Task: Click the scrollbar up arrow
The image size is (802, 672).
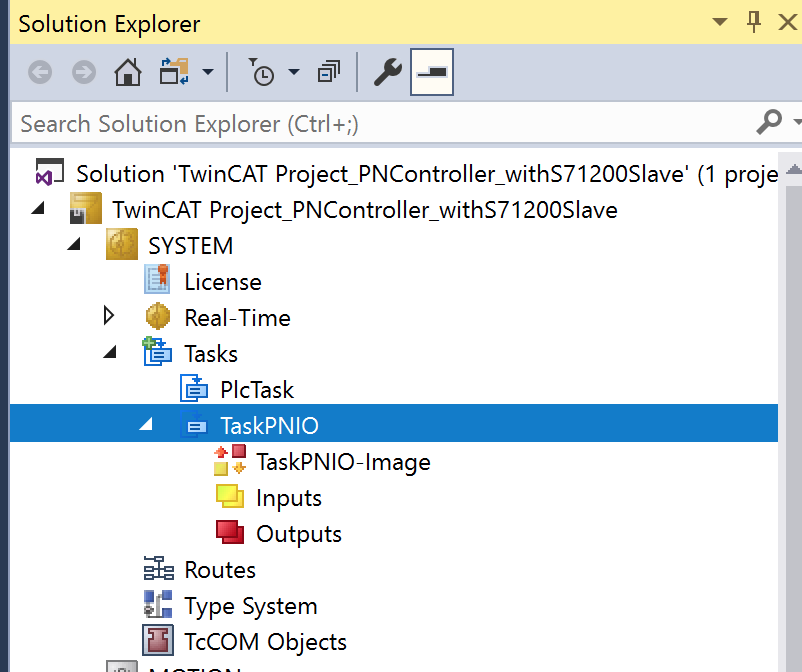Action: (x=793, y=170)
